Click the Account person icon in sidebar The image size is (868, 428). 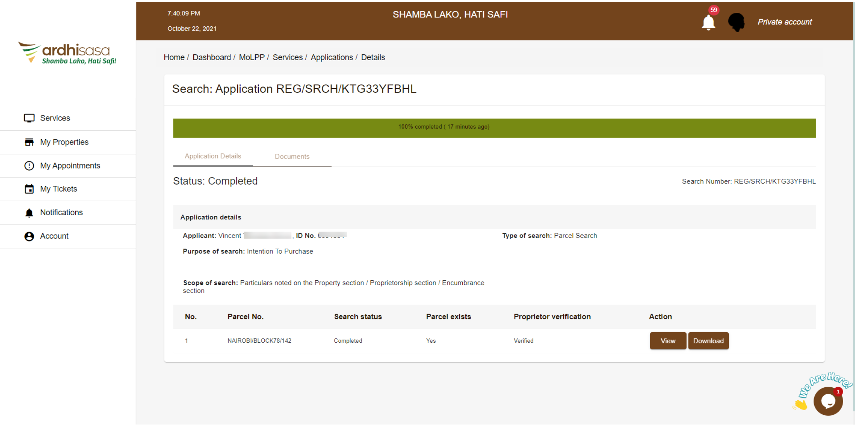coord(29,236)
